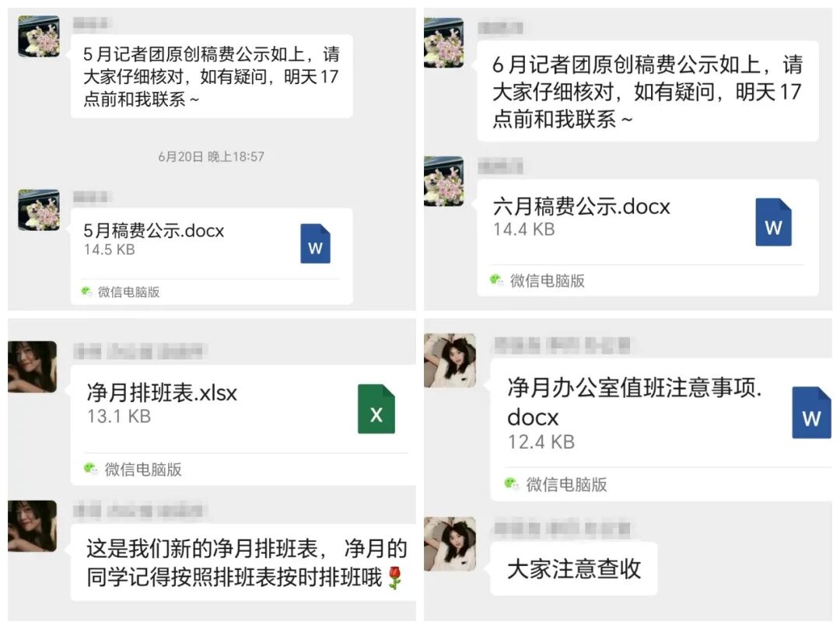Screen dimensions: 840x629
Task: Click the Word icon of 净月办公室值班注意事项.docx
Action: tap(811, 412)
